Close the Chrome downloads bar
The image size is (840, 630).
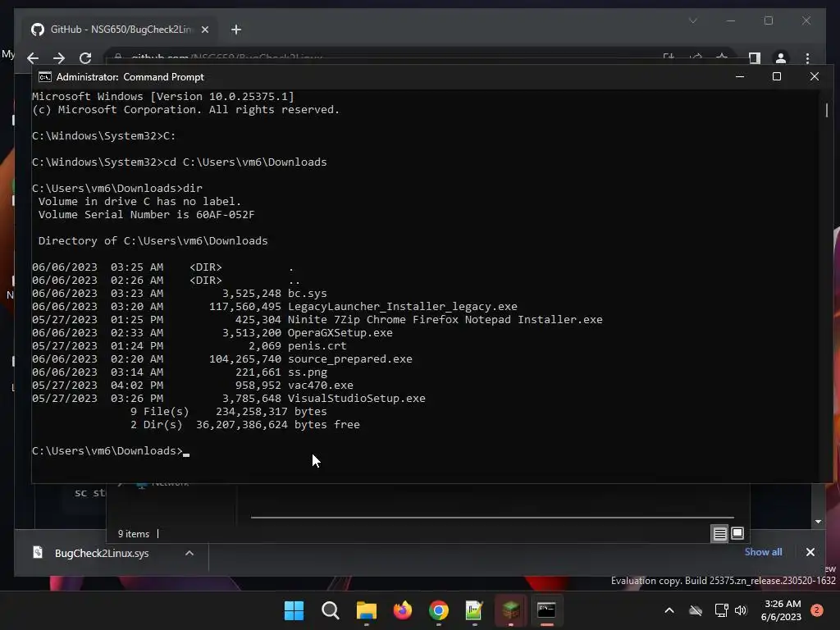point(810,552)
